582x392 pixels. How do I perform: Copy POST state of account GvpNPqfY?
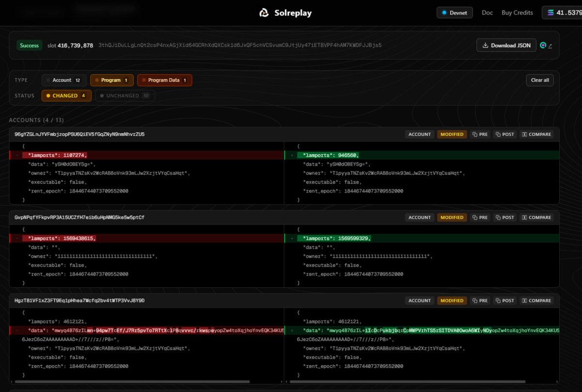(505, 217)
